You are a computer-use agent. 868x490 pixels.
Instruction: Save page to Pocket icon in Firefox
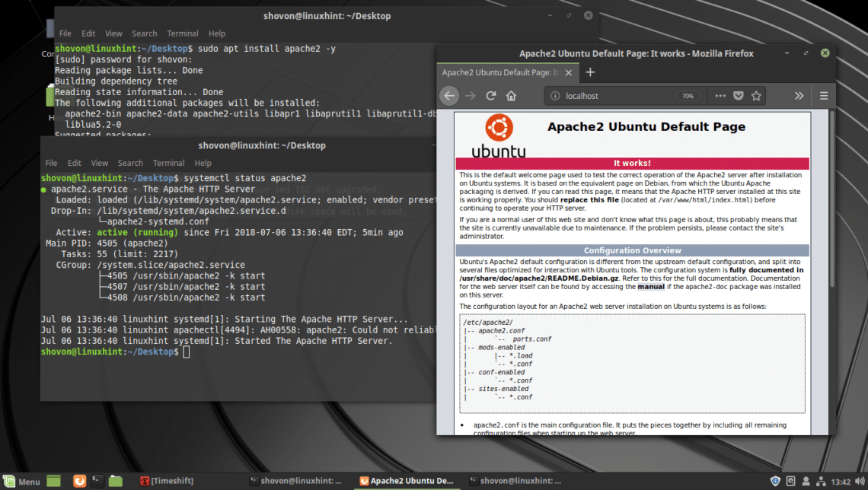[739, 96]
